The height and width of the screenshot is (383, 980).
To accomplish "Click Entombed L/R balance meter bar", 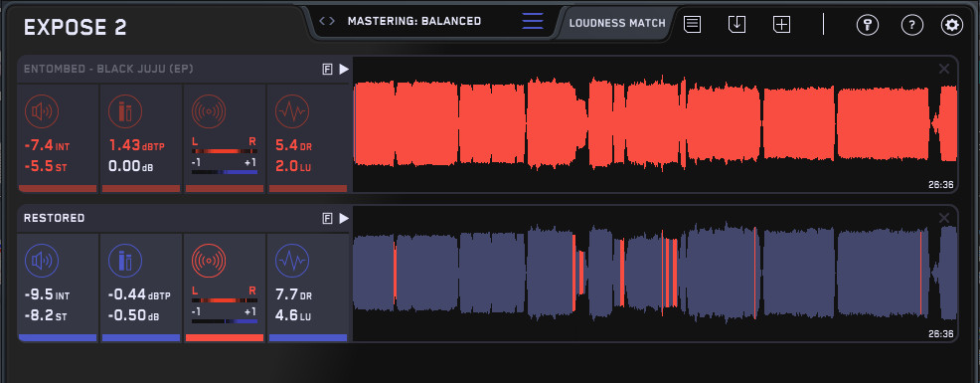I will coord(225,151).
